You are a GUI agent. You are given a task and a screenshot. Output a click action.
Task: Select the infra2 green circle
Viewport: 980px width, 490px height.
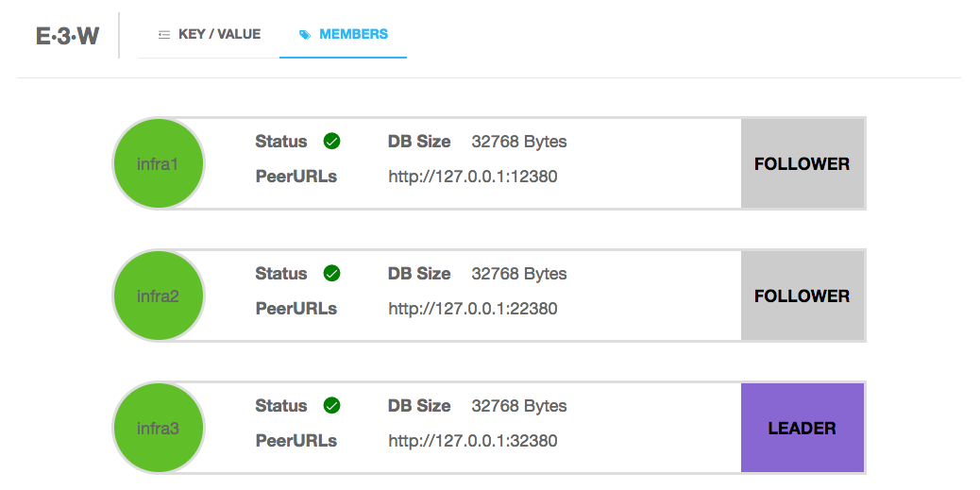tap(159, 296)
